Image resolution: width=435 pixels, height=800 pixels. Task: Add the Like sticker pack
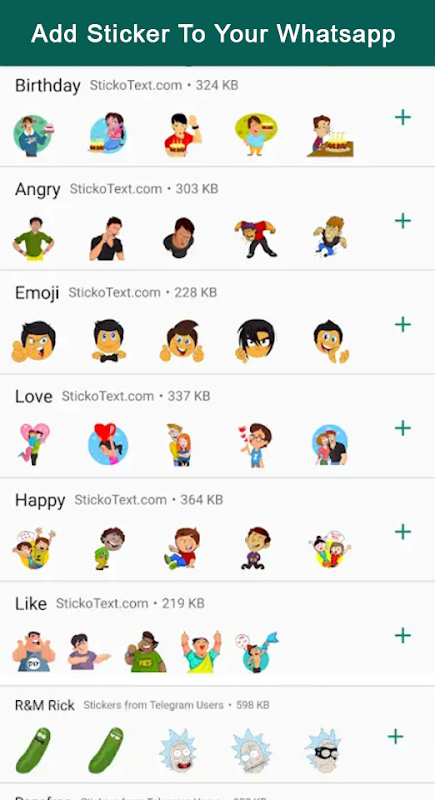pos(403,635)
